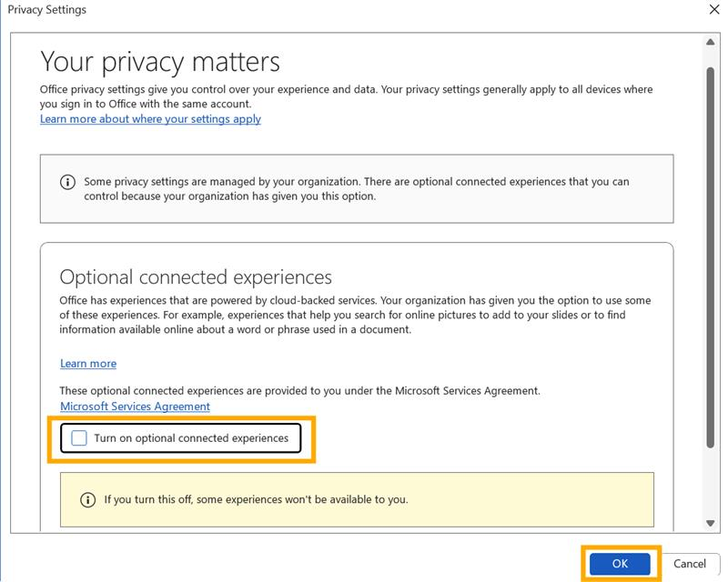Enable Turn on optional connected experiences checkbox
Screen dimensions: 728x582
tap(79, 437)
